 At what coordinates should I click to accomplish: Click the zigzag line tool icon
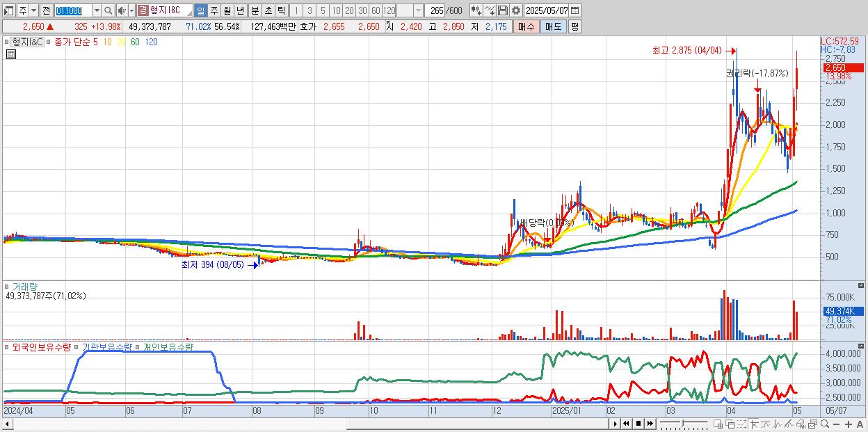click(778, 424)
